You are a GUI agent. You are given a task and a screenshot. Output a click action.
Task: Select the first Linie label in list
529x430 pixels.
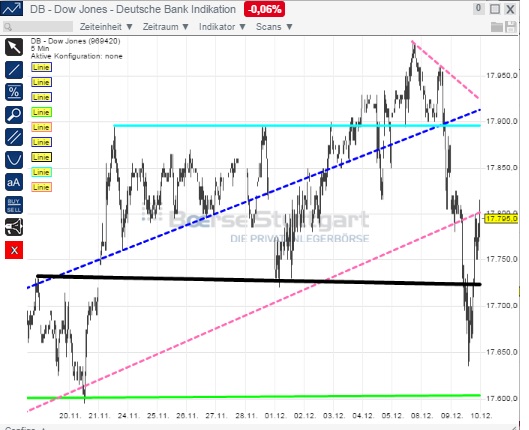coord(41,67)
